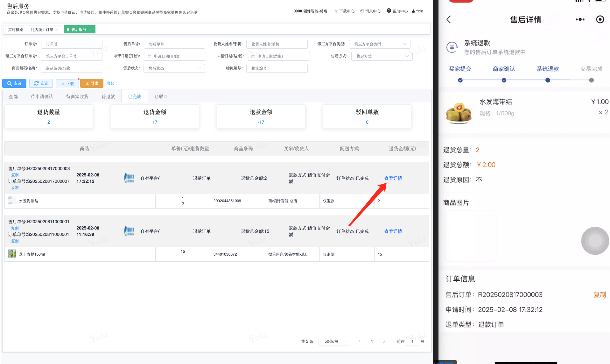Viewport: 610px width, 364px height.
Task: Focus the 商品编码/名称 input field
Action: 72,68
